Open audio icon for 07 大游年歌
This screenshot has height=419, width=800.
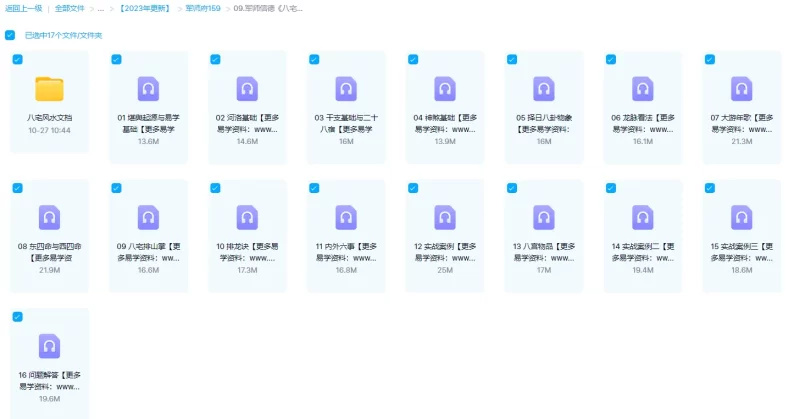[742, 89]
